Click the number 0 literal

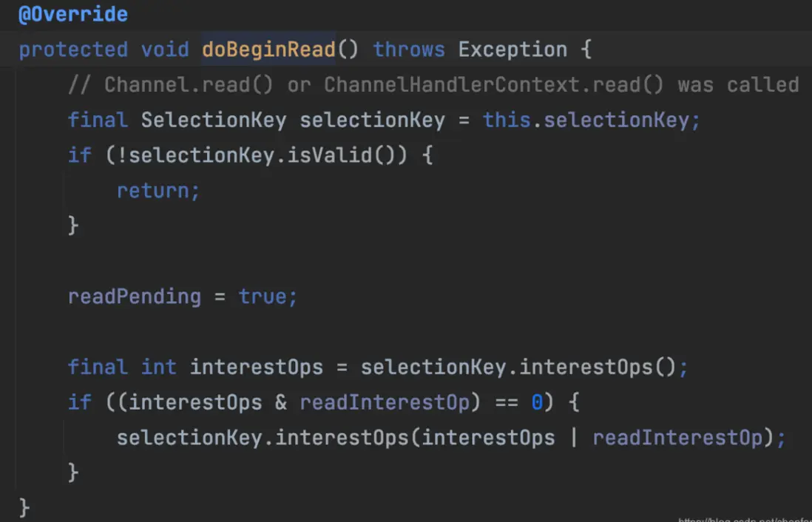pyautogui.click(x=538, y=402)
